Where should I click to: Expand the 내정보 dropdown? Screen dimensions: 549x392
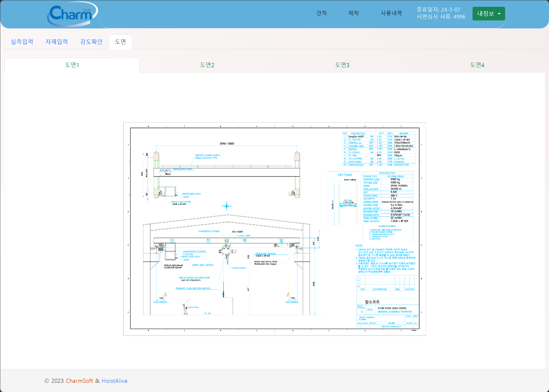click(x=488, y=14)
